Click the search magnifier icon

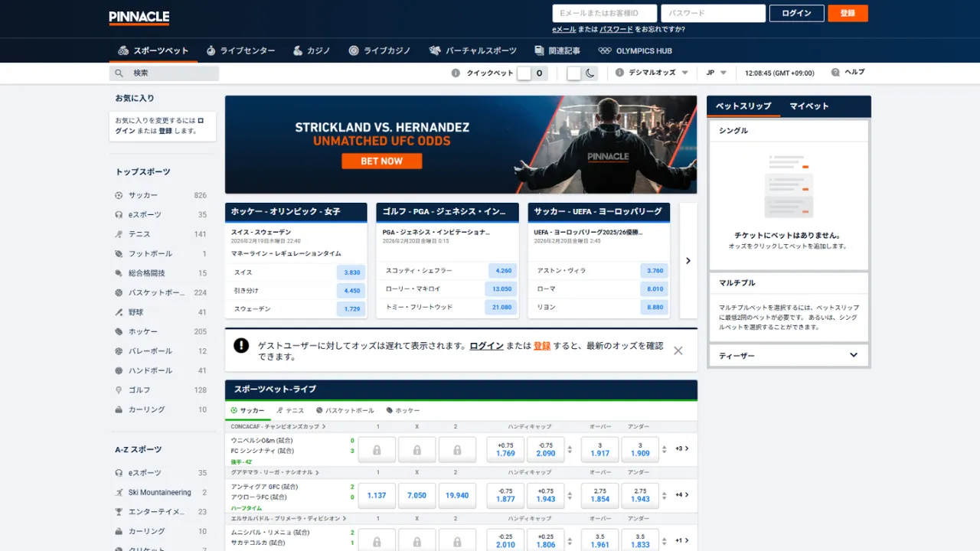coord(119,73)
